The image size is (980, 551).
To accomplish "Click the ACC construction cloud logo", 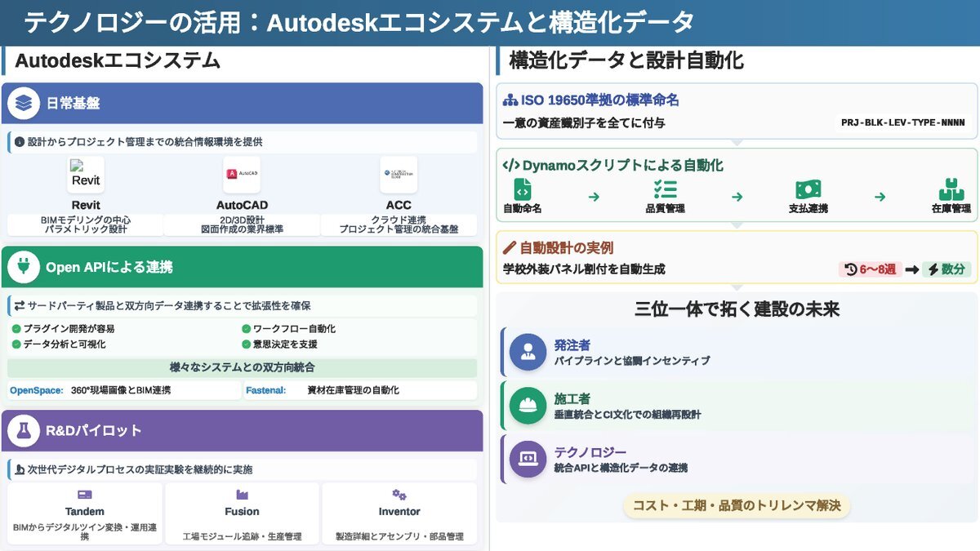I will 399,175.
